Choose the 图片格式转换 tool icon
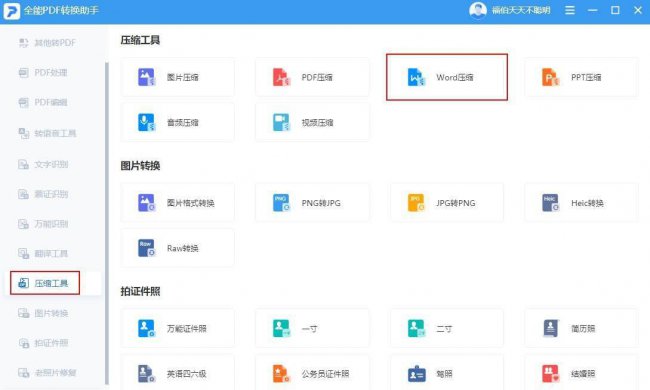 pyautogui.click(x=146, y=203)
